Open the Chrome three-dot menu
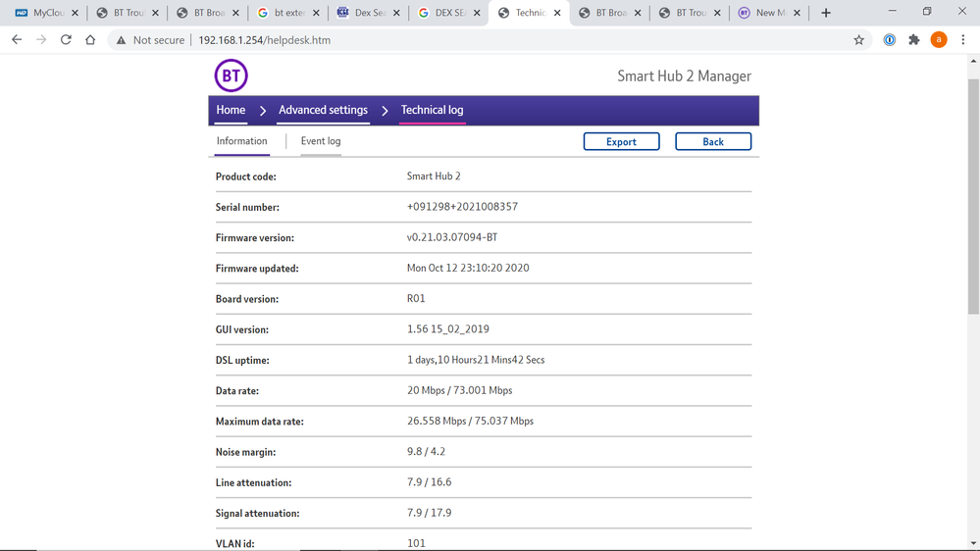Image resolution: width=980 pixels, height=551 pixels. (963, 40)
